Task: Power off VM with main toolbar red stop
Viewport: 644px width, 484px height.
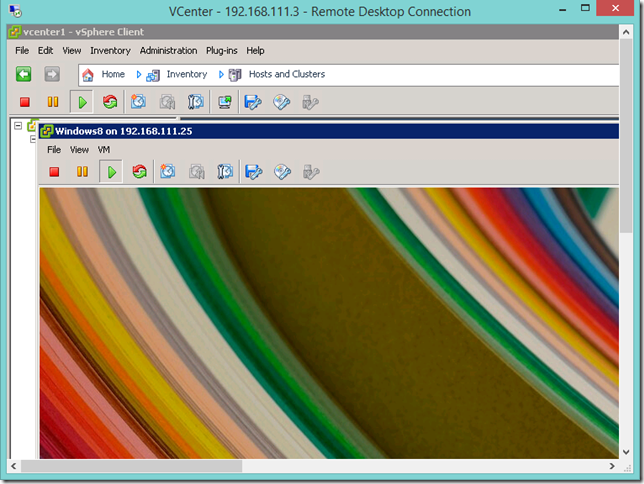Action: tap(25, 102)
